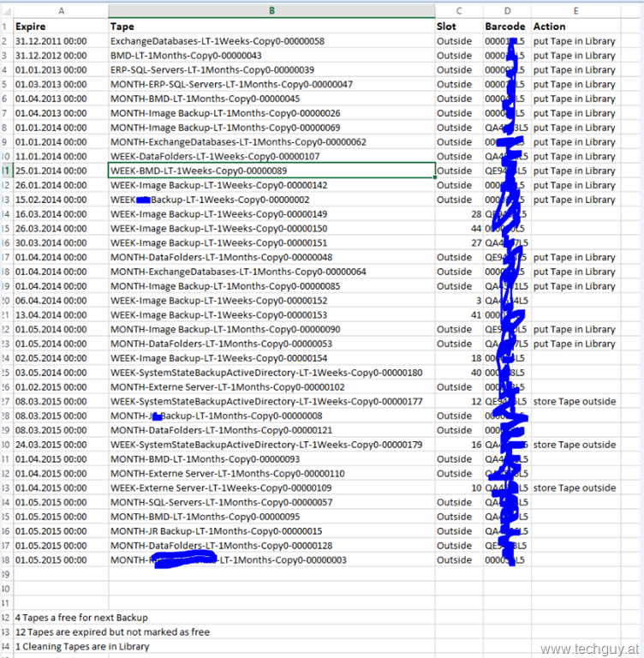Viewport: 644px width, 658px height.
Task: Click '12 Tapes are expired but not marked as free'
Action: click(112, 632)
